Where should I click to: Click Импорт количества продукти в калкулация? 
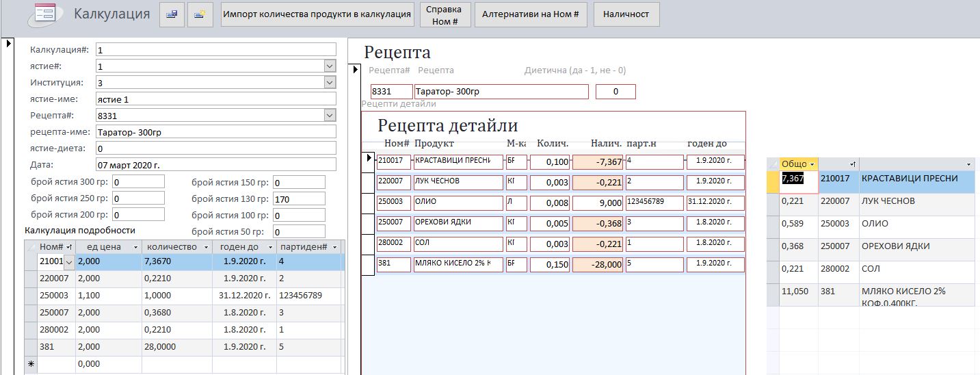pos(317,14)
